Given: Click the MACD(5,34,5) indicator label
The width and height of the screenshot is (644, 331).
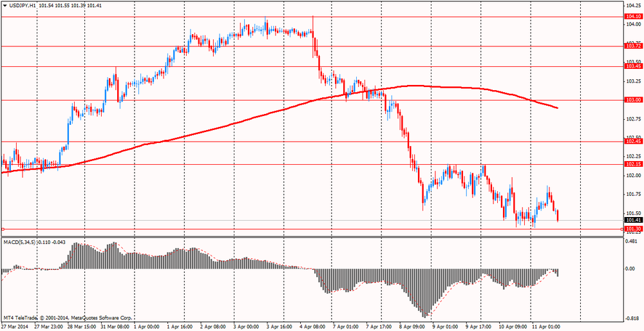Looking at the screenshot, I should (20, 223).
